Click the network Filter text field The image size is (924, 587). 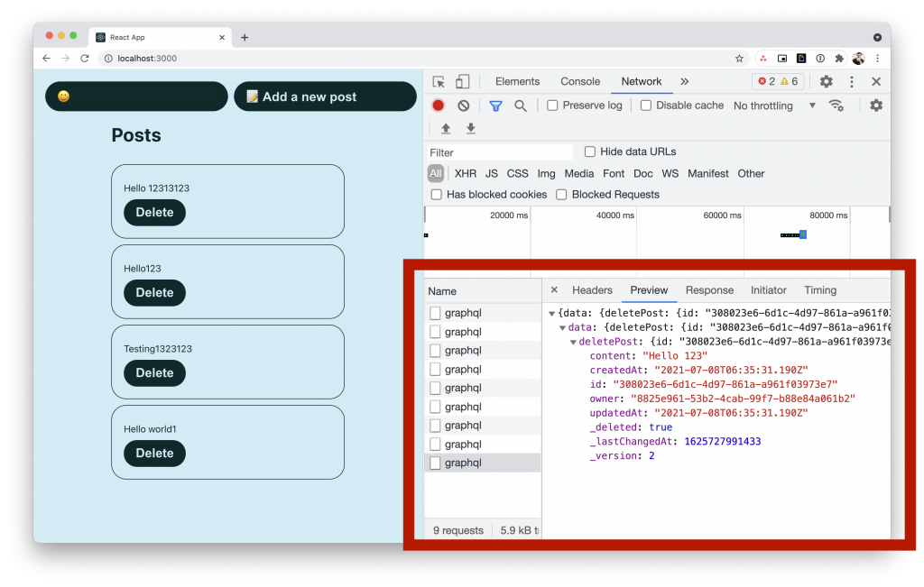click(499, 152)
